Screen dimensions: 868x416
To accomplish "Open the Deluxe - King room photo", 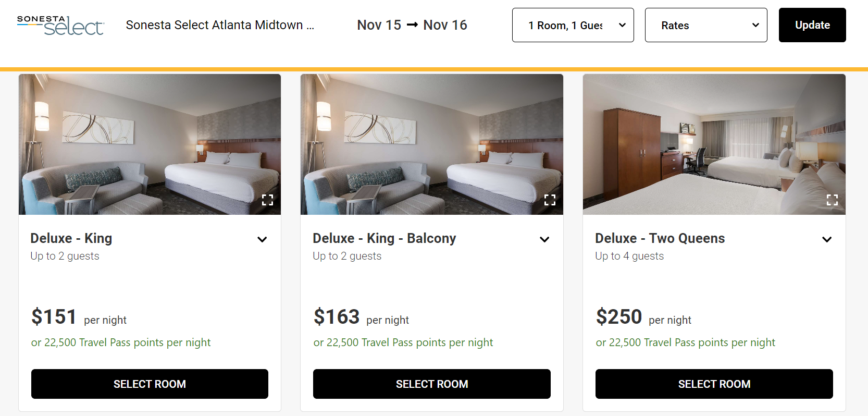I will pos(150,144).
